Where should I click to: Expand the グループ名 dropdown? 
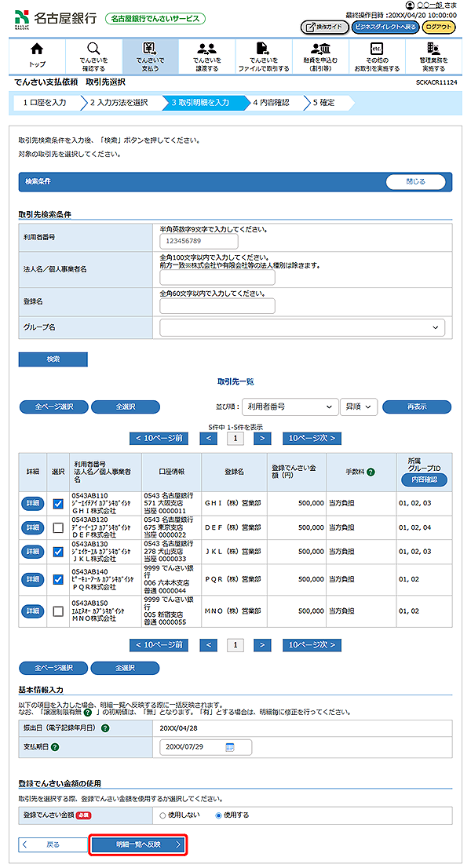pos(302,327)
